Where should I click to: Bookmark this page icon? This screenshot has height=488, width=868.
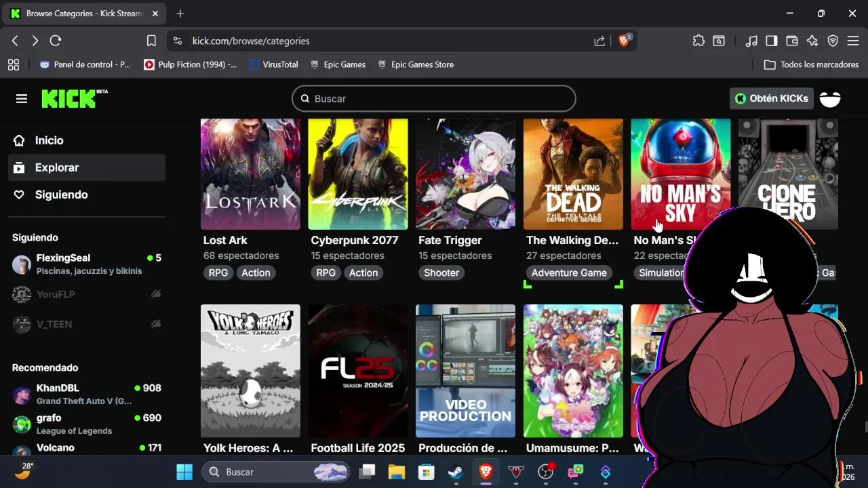(x=151, y=41)
